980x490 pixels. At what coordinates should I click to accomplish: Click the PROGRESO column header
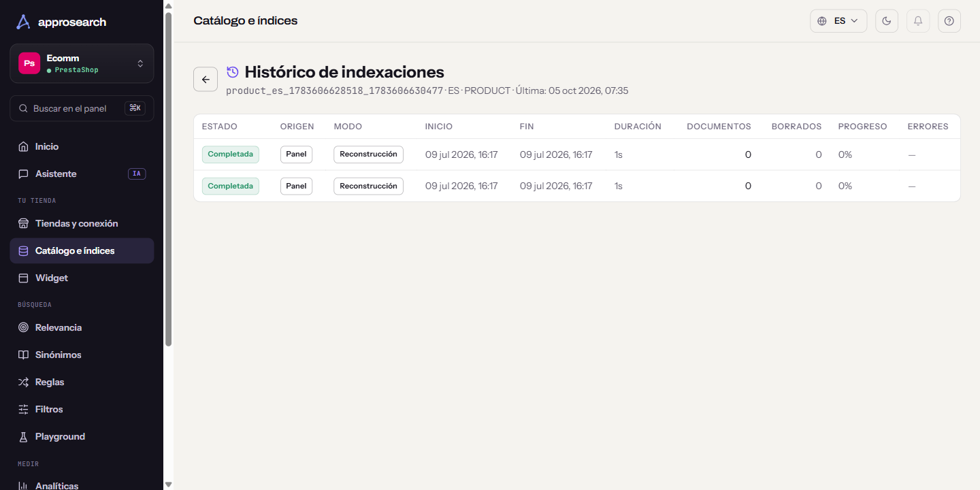click(x=863, y=127)
